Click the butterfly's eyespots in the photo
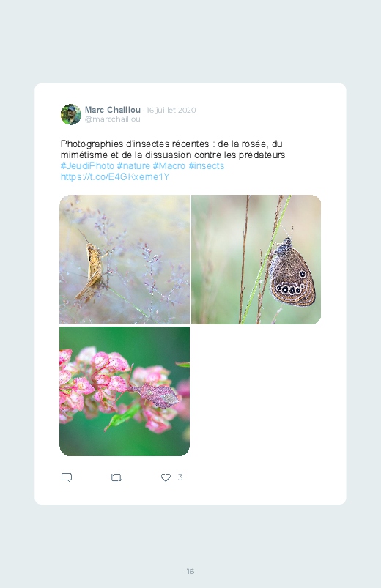The height and width of the screenshot is (588, 381). pos(291,286)
